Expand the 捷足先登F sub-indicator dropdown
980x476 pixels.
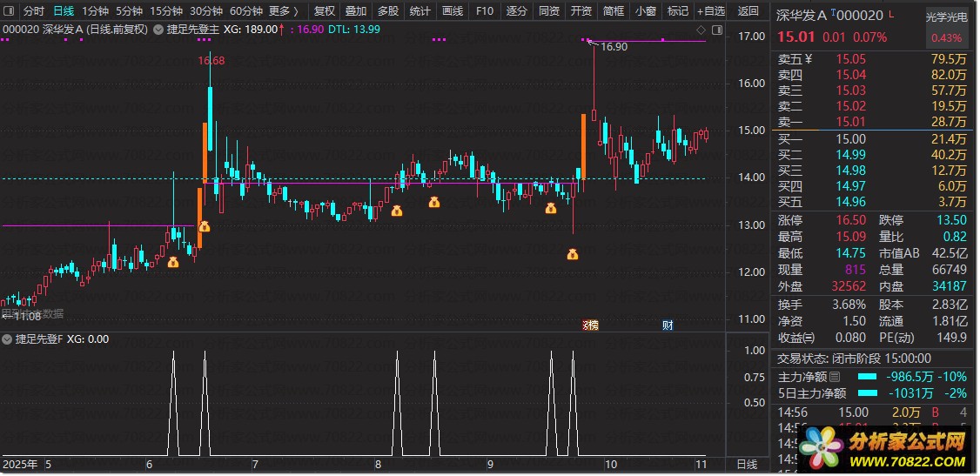point(8,339)
